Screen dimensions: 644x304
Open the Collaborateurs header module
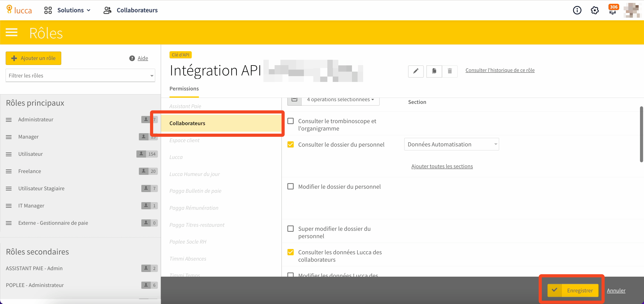pyautogui.click(x=131, y=10)
